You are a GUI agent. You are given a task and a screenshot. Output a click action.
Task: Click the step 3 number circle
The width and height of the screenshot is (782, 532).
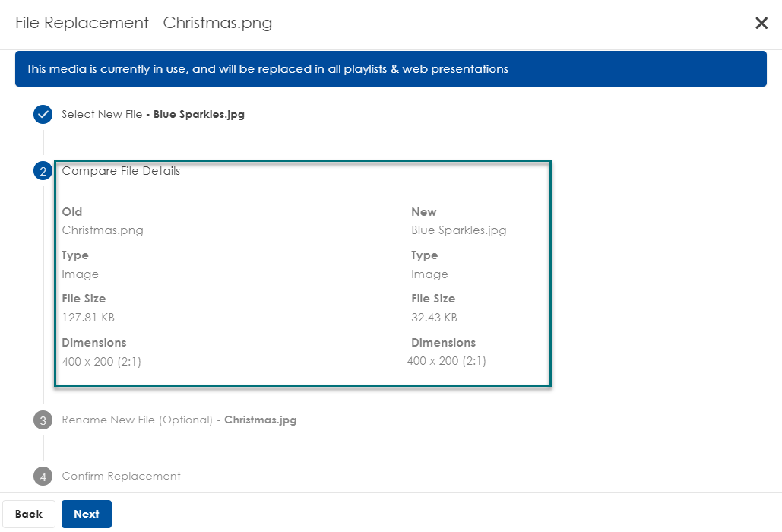pyautogui.click(x=43, y=420)
